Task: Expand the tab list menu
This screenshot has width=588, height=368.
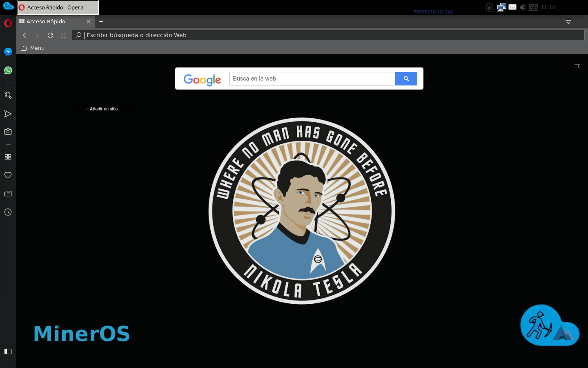Action: [568, 21]
